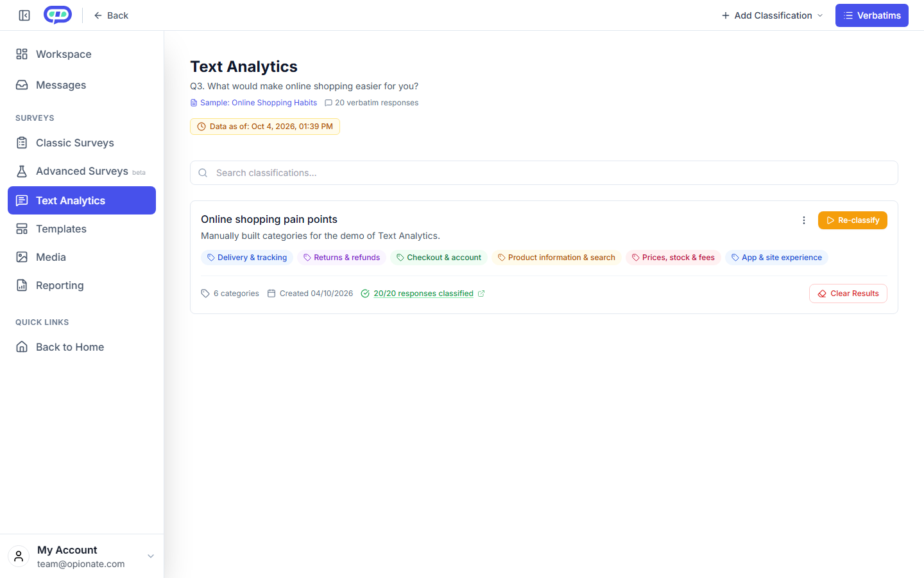Viewport: 924px width, 578px height.
Task: Click the 20 verbatim responses text
Action: click(377, 103)
